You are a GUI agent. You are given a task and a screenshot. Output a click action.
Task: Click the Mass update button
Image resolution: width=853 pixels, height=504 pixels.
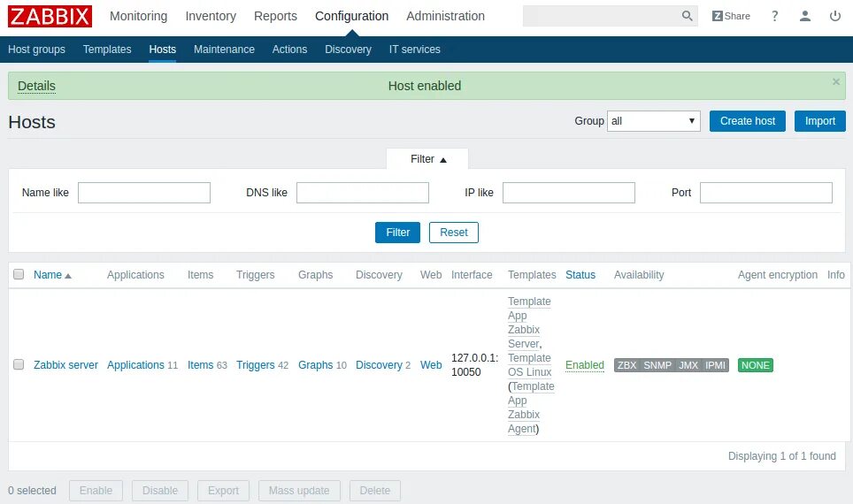[299, 491]
